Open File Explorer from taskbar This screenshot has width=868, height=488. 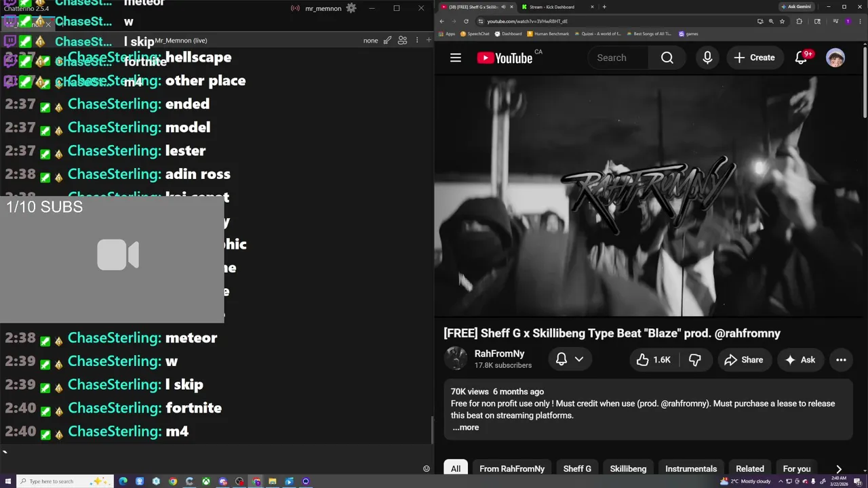(x=273, y=481)
